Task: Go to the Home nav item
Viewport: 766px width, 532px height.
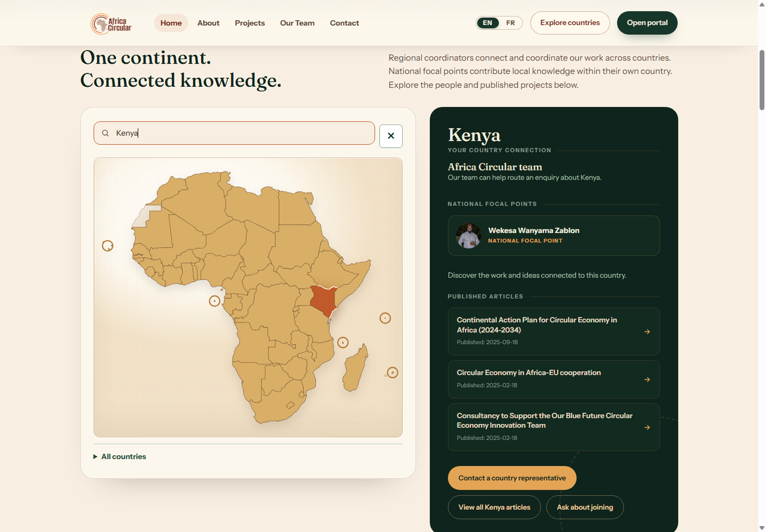Action: (x=171, y=23)
